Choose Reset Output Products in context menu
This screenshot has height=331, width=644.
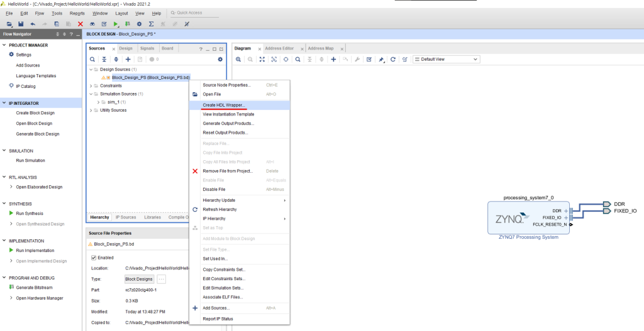pos(240,133)
